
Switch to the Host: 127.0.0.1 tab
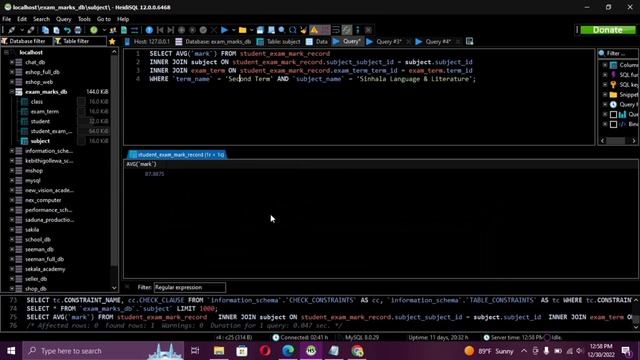147,41
